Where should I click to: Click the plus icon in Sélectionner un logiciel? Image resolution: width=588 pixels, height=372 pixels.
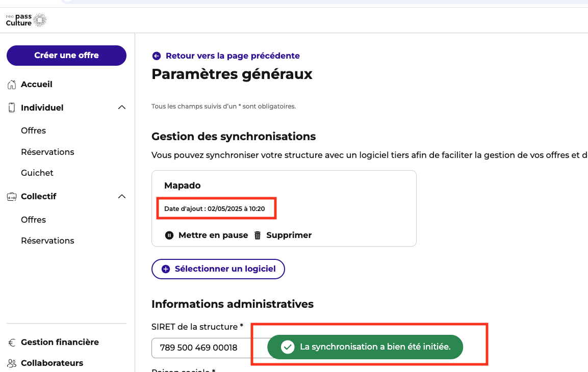tap(166, 269)
